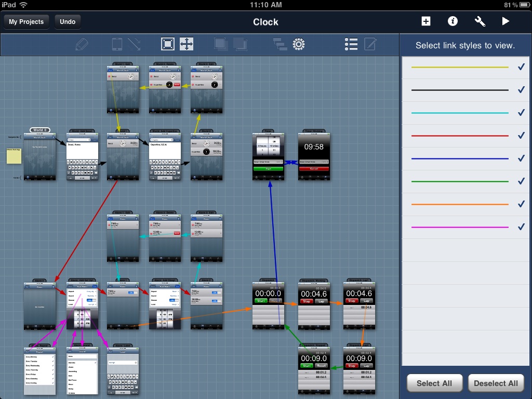Select the blue link style line

tap(460, 158)
